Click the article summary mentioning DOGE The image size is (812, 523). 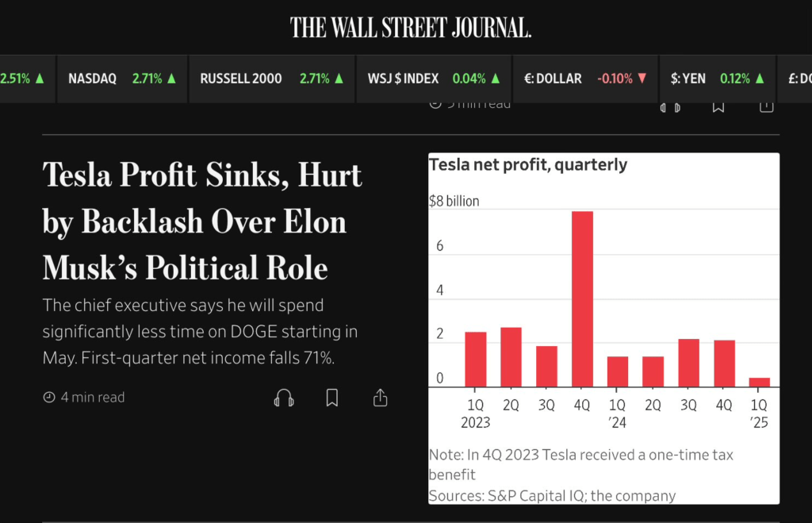click(200, 332)
